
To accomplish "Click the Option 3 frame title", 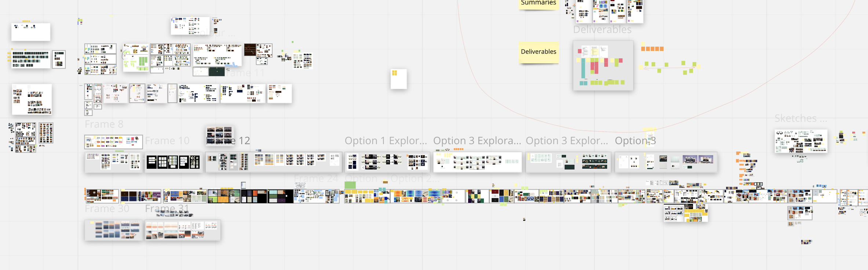I will [x=635, y=141].
